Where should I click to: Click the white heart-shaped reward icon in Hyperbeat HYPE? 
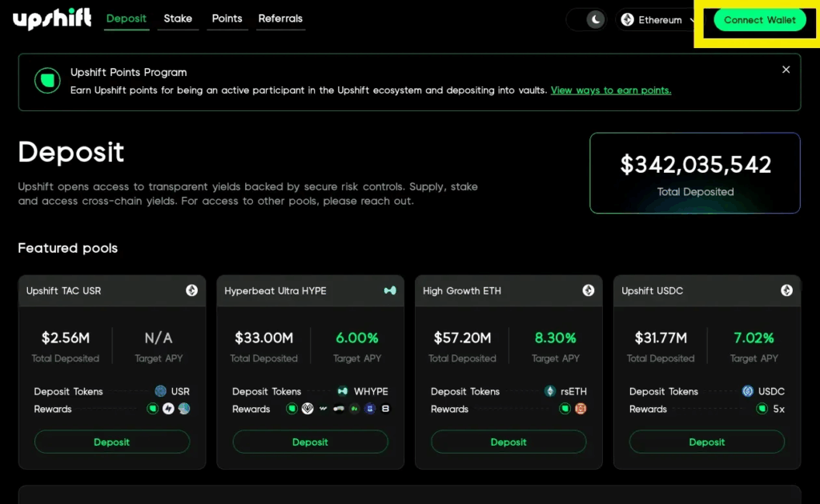pyautogui.click(x=307, y=409)
